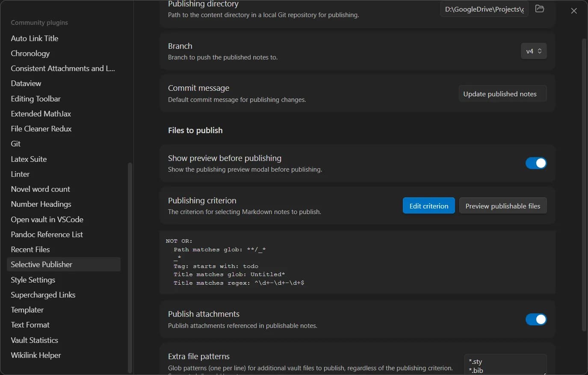Open Style Settings plugin tab
This screenshot has height=375, width=588.
click(x=64, y=280)
